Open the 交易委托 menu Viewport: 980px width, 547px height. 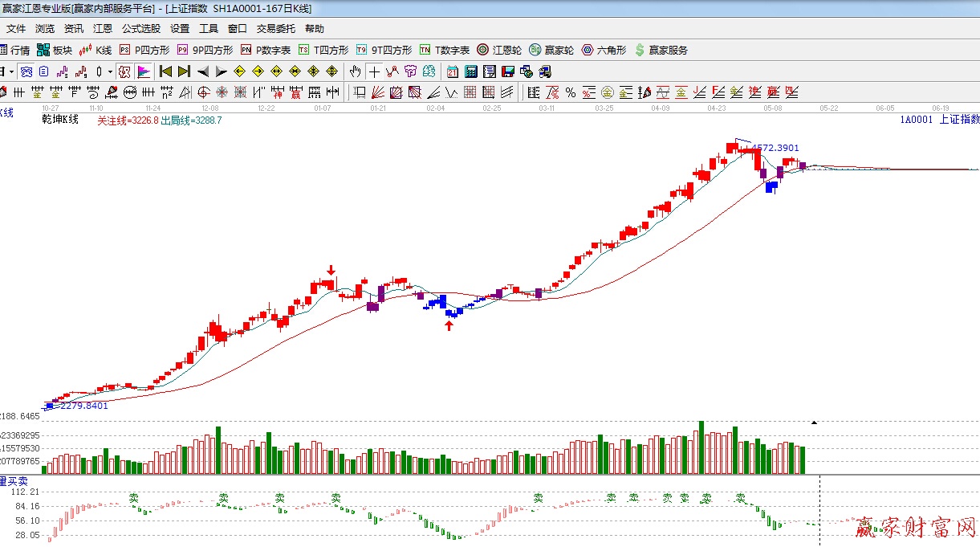(x=275, y=28)
